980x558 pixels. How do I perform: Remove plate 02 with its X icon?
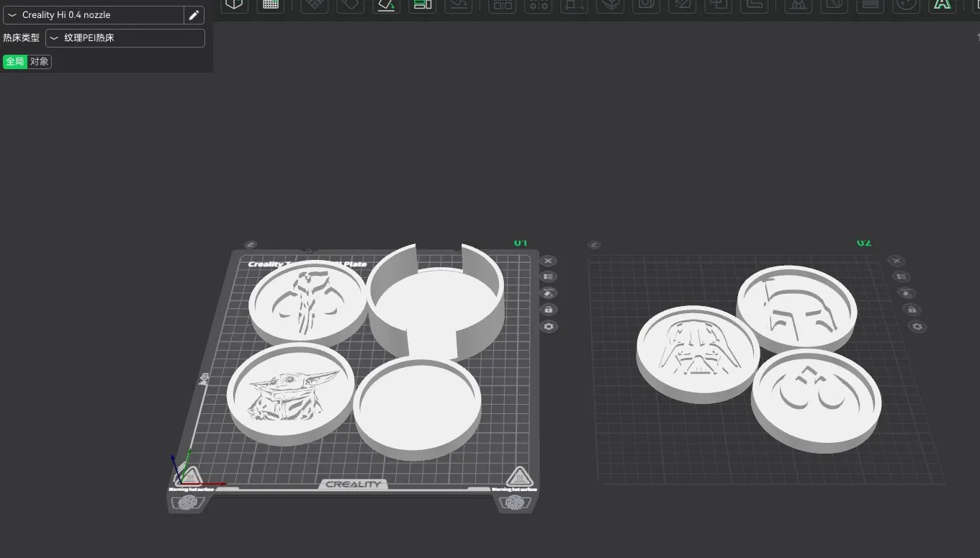coord(896,261)
